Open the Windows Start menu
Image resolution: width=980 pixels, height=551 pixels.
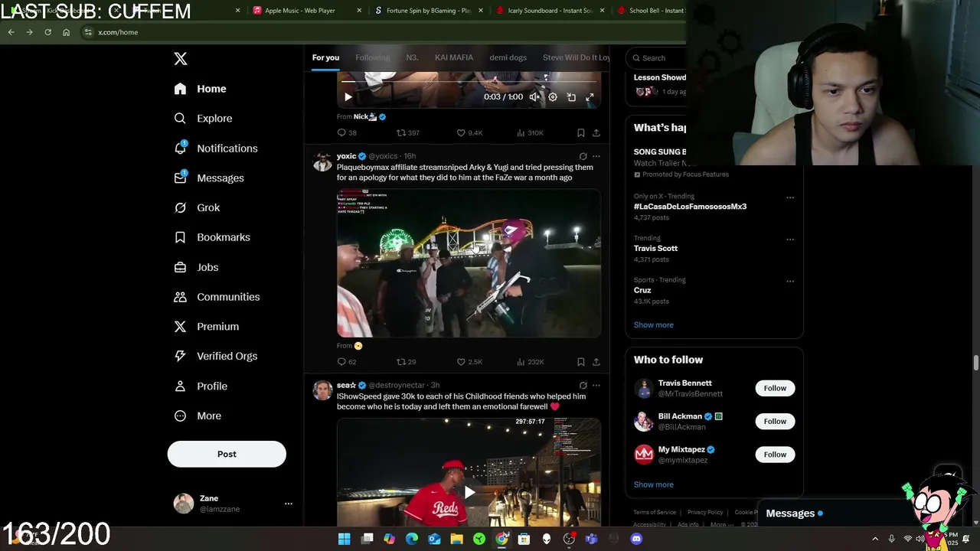click(x=345, y=540)
